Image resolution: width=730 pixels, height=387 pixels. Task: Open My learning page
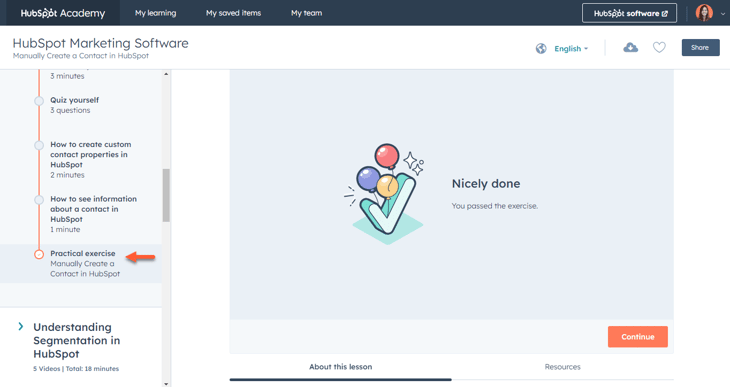[x=155, y=13]
